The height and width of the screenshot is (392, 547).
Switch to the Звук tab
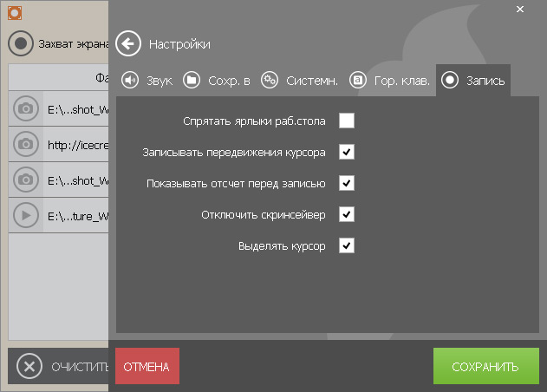coord(147,81)
